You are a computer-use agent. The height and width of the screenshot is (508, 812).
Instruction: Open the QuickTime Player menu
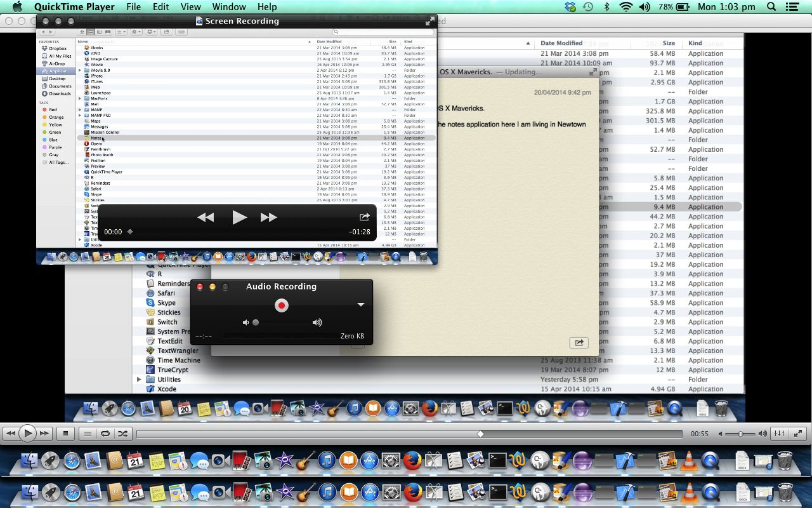tap(74, 7)
